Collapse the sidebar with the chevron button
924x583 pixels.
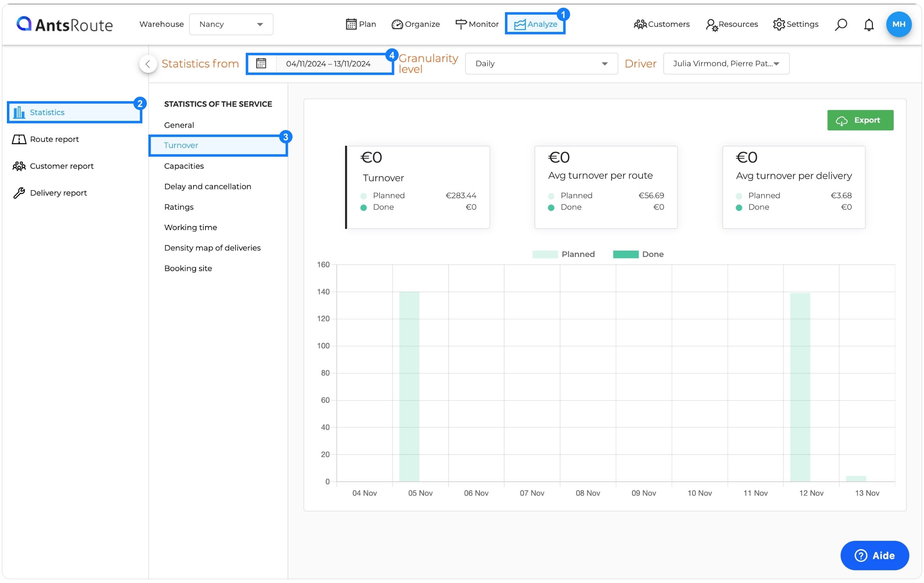(x=148, y=64)
